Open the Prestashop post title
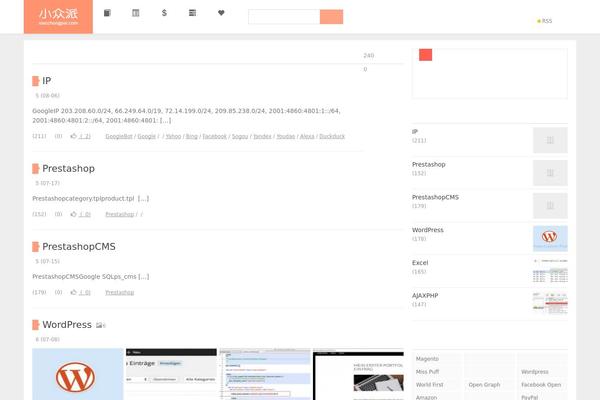Viewport: 600px width, 400px height. 68,168
